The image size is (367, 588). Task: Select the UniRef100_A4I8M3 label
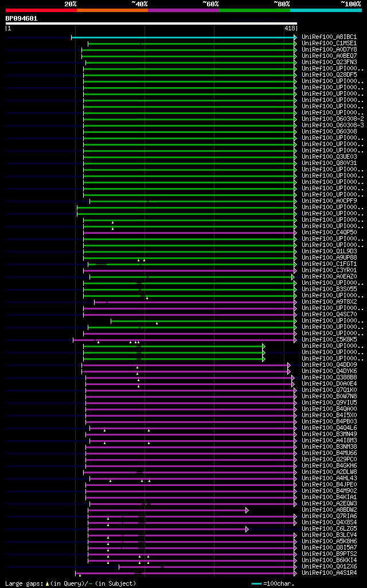point(329,440)
